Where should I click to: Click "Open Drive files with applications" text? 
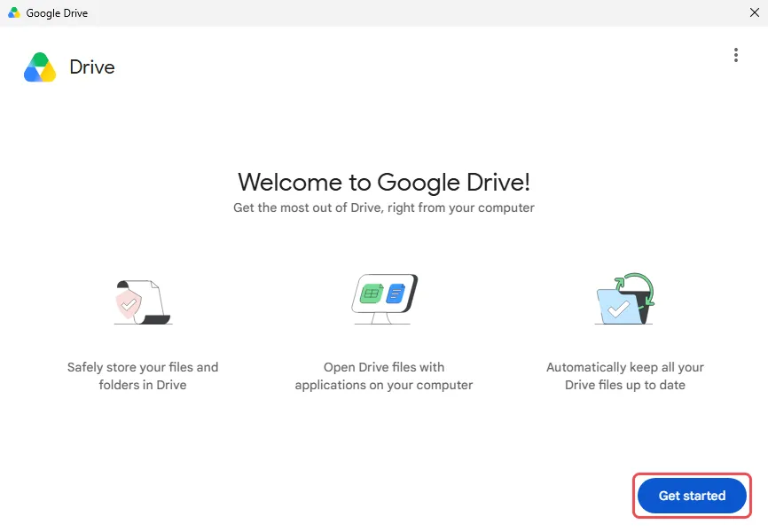click(384, 376)
